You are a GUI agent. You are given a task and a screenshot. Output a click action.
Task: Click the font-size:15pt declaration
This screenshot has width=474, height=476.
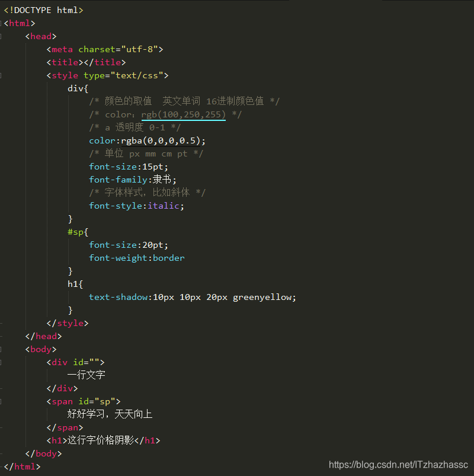click(129, 167)
